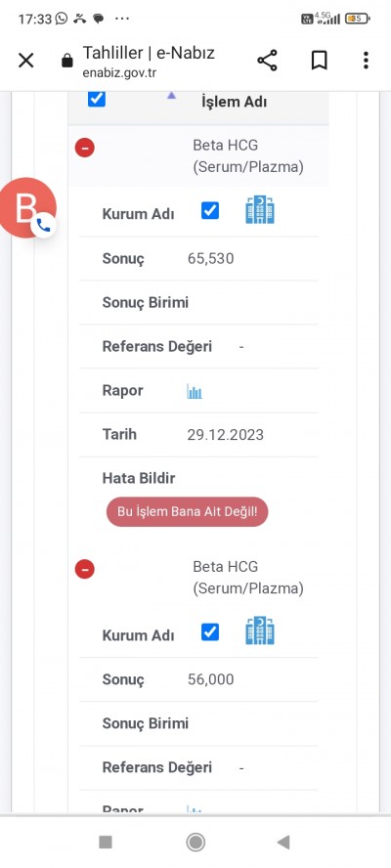Image resolution: width=391 pixels, height=868 pixels.
Task: Uncheck Kurum Adı checkbox of second test
Action: pos(210,631)
